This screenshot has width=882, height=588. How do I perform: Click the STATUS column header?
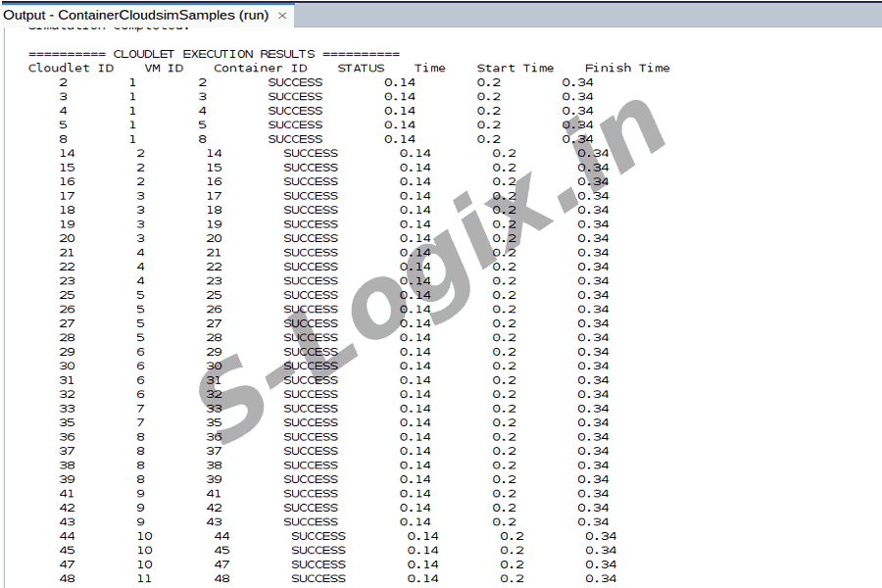[361, 69]
